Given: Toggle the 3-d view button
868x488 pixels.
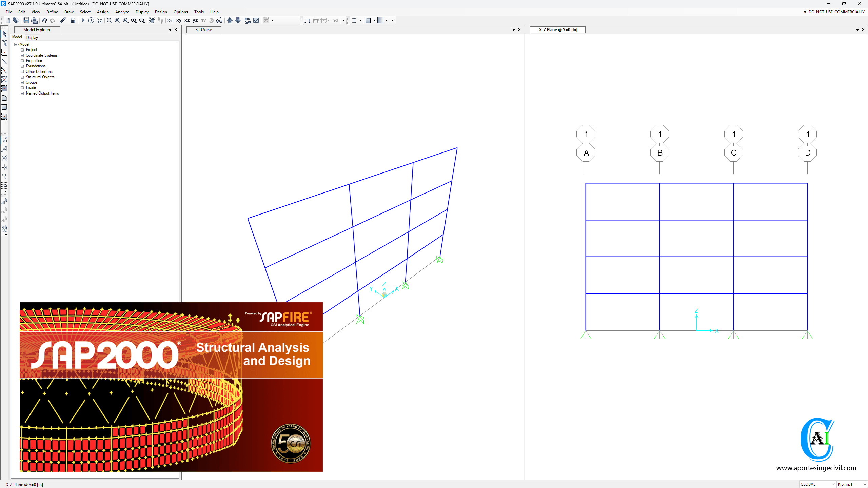Looking at the screenshot, I should (171, 20).
